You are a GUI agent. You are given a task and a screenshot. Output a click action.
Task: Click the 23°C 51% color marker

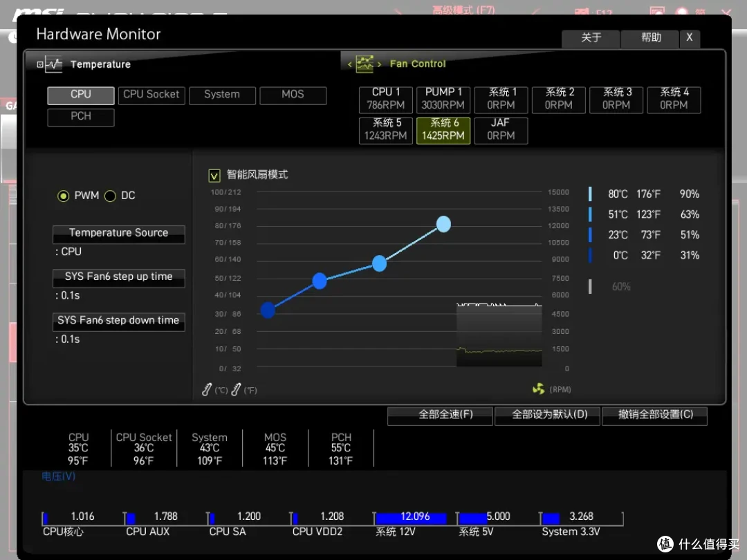point(590,235)
